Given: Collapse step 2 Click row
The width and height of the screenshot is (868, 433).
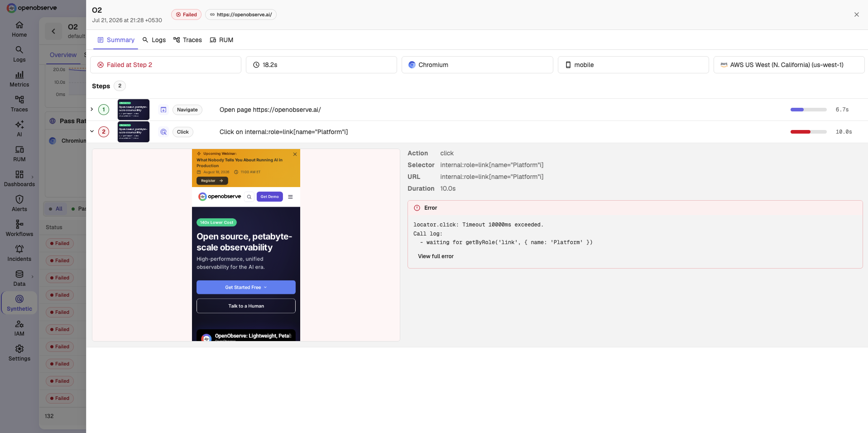Looking at the screenshot, I should coord(92,131).
